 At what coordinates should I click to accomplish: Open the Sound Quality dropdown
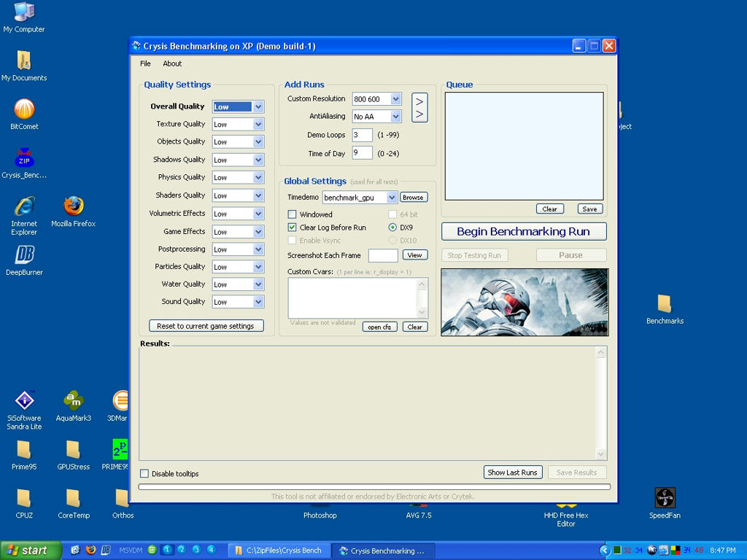(x=258, y=302)
